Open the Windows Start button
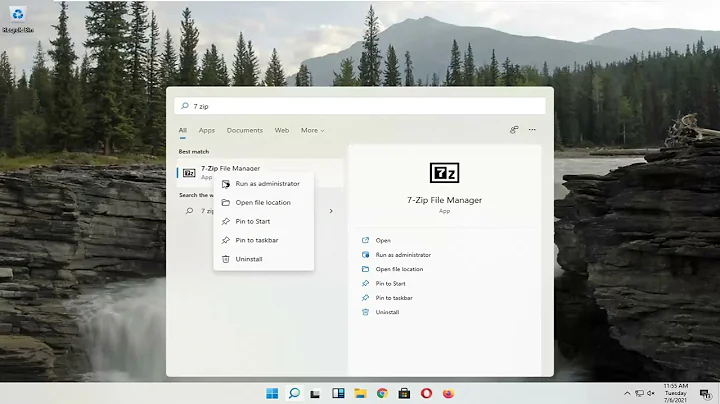This screenshot has width=720, height=404. pyautogui.click(x=272, y=393)
